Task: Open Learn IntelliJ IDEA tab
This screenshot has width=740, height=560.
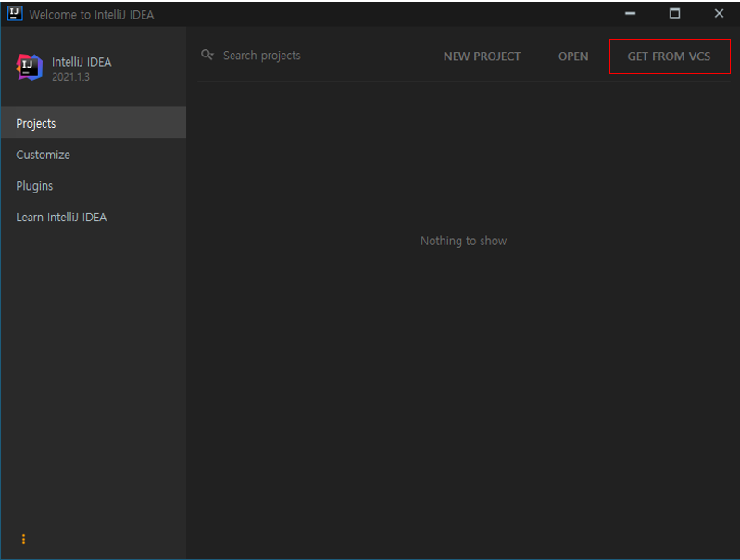Action: pyautogui.click(x=94, y=217)
